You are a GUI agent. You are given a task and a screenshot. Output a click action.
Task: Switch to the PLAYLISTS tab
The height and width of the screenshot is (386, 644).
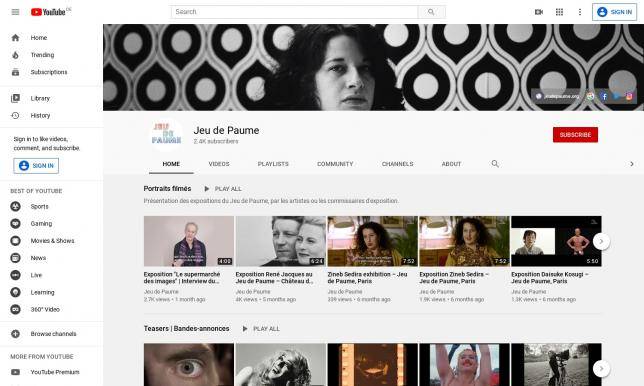pyautogui.click(x=273, y=164)
